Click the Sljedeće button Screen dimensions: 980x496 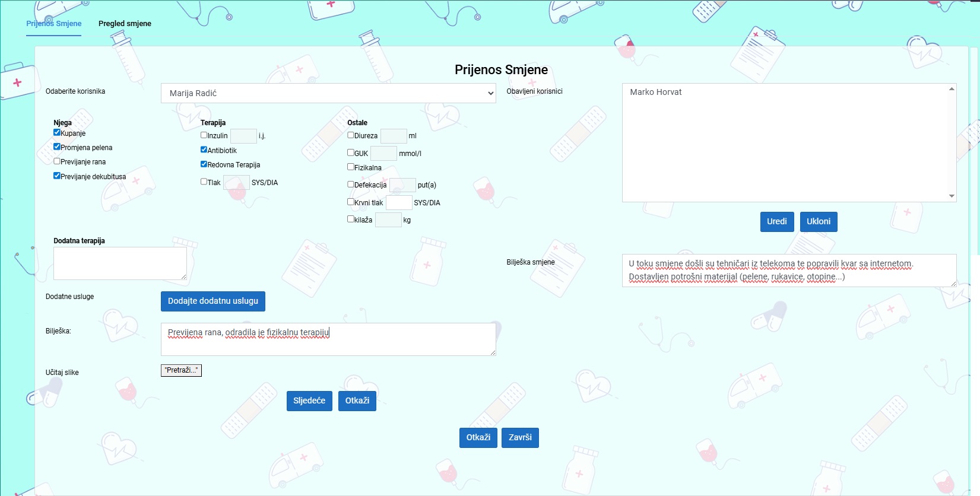[309, 401]
